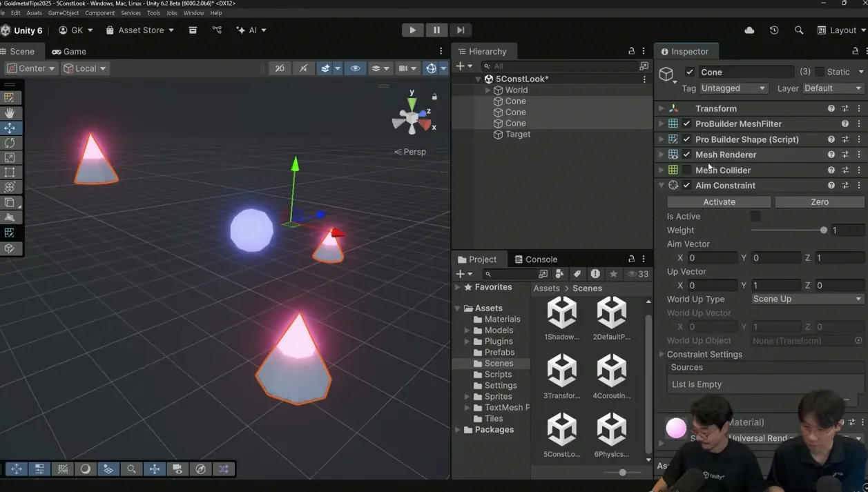
Task: Select the Hand view tool
Action: pos(10,112)
